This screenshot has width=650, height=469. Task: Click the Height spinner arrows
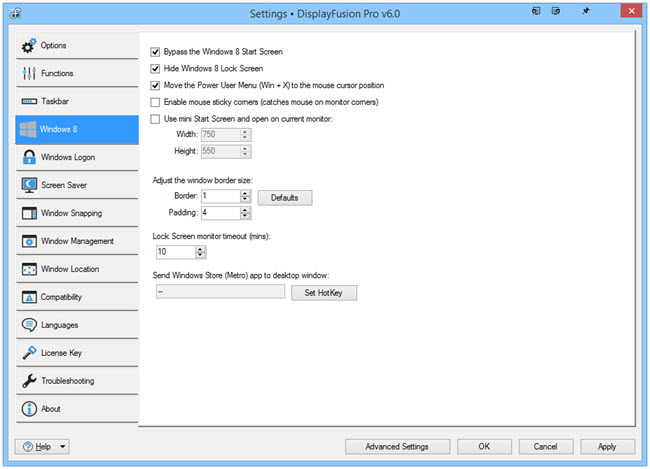(245, 151)
